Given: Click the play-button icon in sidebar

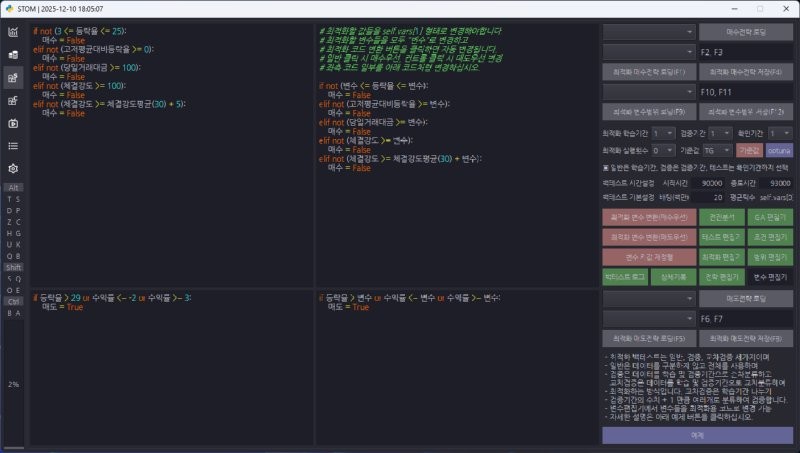Looking at the screenshot, I should [x=13, y=123].
